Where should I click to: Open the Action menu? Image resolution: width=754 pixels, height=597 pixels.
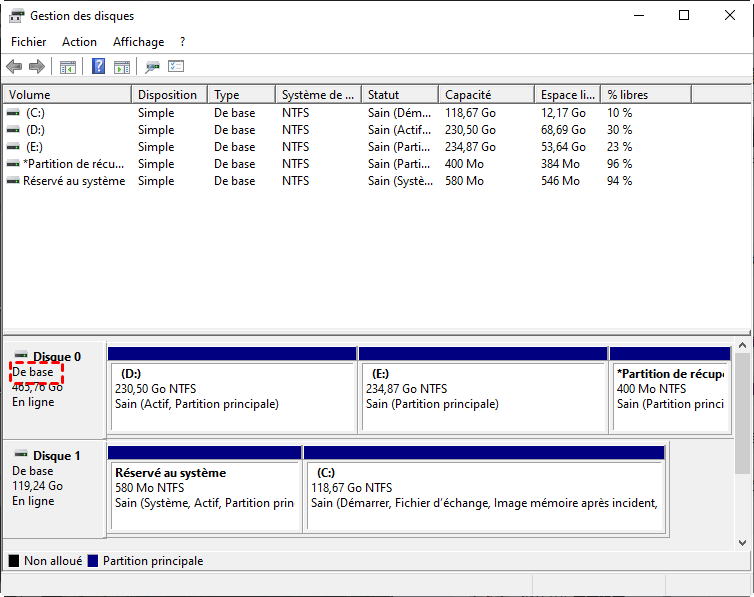79,42
